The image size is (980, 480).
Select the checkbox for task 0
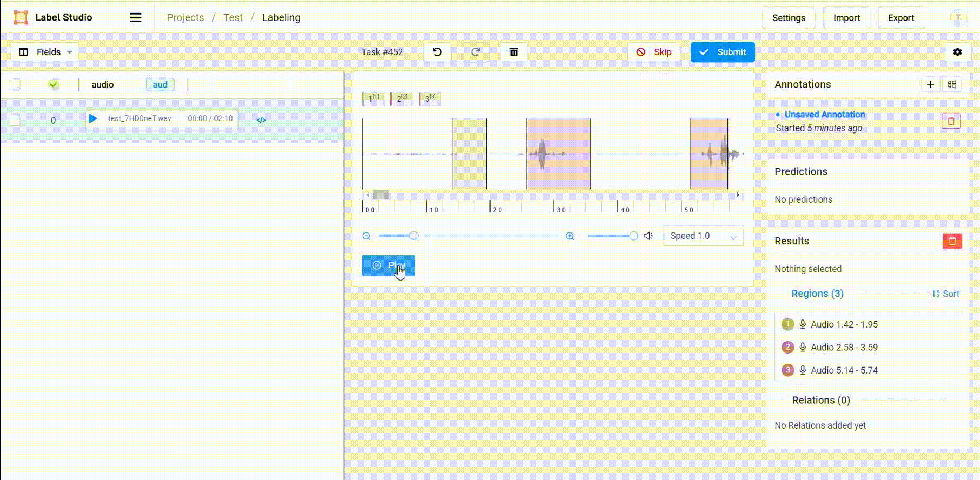(15, 120)
